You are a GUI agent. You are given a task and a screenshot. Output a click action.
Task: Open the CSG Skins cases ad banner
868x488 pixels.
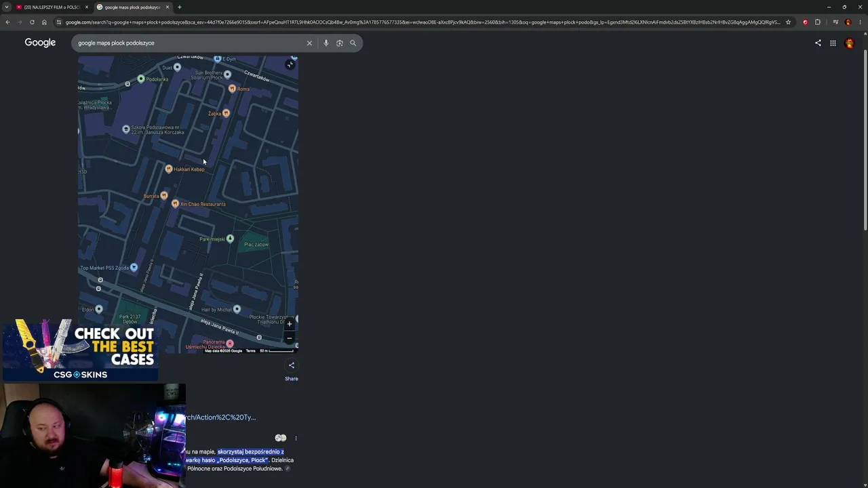point(80,350)
